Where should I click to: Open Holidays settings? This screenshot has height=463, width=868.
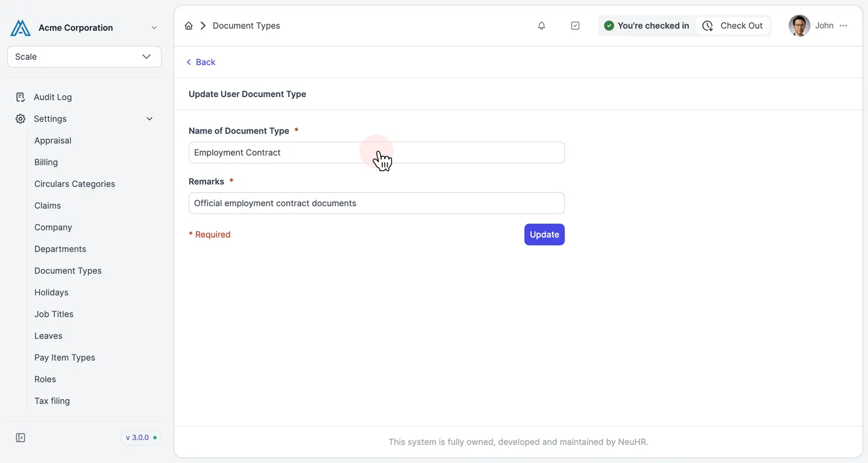click(x=51, y=292)
